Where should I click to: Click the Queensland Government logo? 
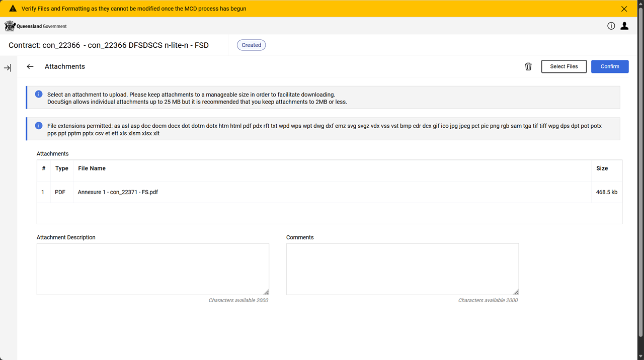(x=36, y=26)
